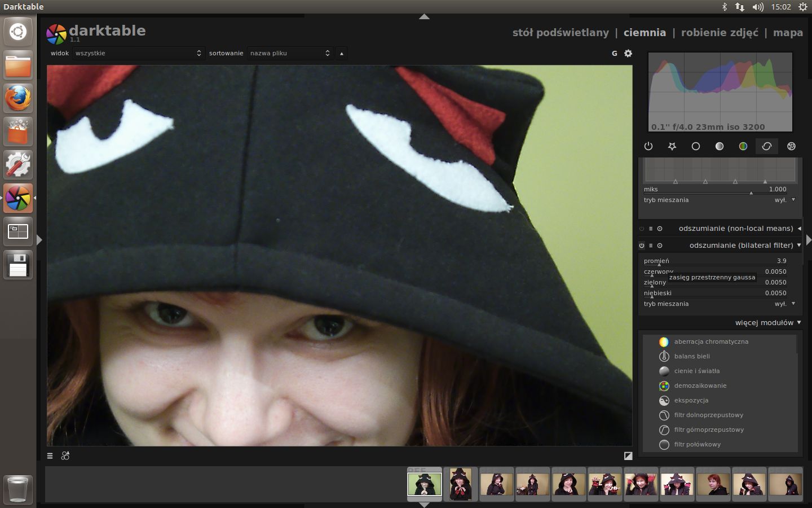Toggle the sort order arrow button
812x508 pixels.
(x=341, y=54)
